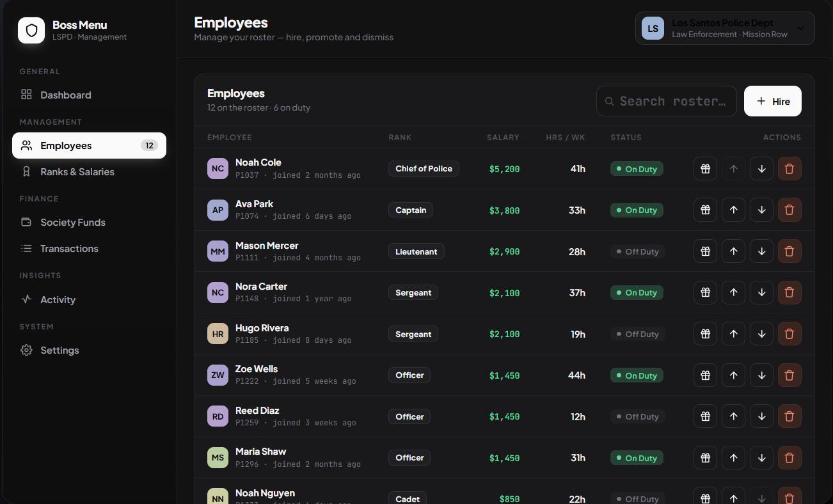
Task: Click the Hire button
Action: (x=773, y=101)
